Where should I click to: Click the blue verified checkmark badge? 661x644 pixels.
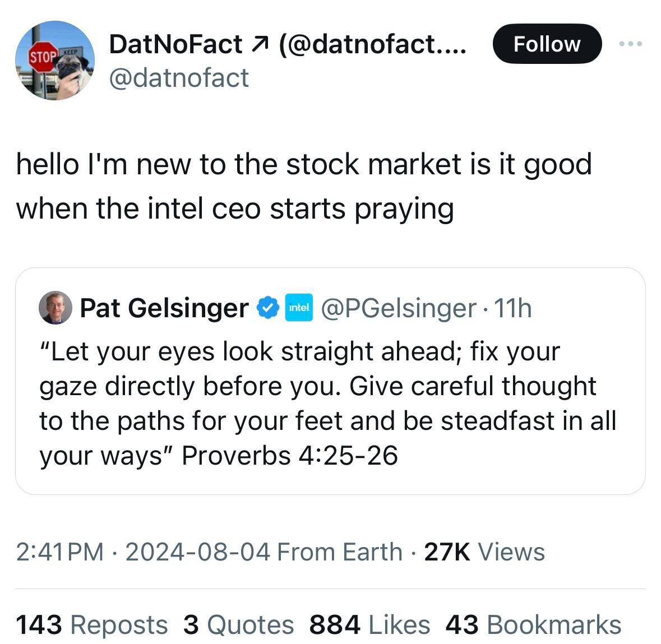click(268, 308)
